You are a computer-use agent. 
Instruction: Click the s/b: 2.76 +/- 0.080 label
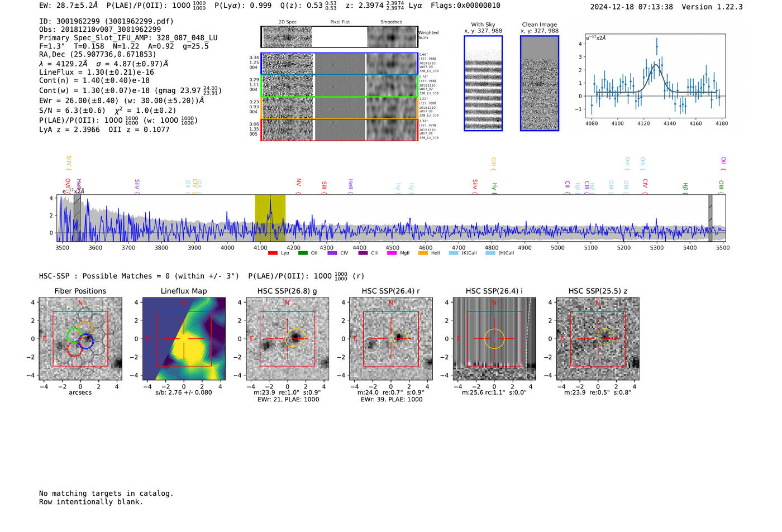(184, 392)
